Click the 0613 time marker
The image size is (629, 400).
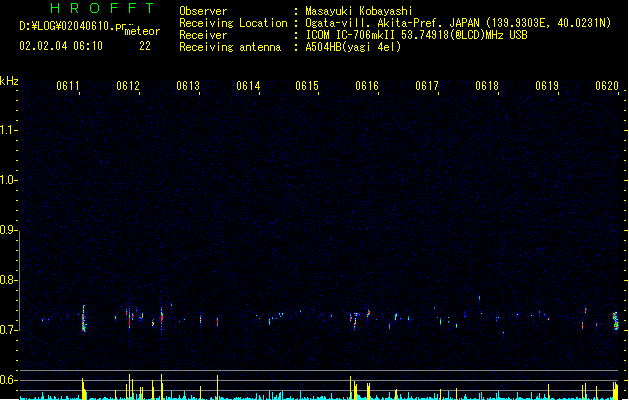(188, 85)
